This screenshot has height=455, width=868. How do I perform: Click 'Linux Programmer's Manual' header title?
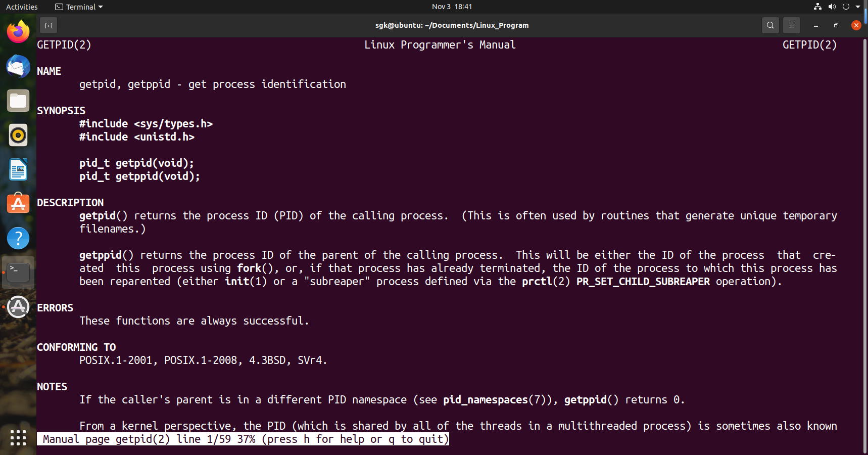pos(440,45)
